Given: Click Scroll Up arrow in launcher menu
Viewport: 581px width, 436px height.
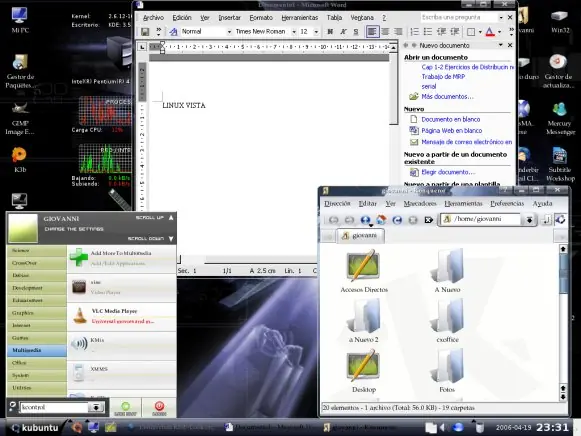Looking at the screenshot, I should tap(171, 217).
